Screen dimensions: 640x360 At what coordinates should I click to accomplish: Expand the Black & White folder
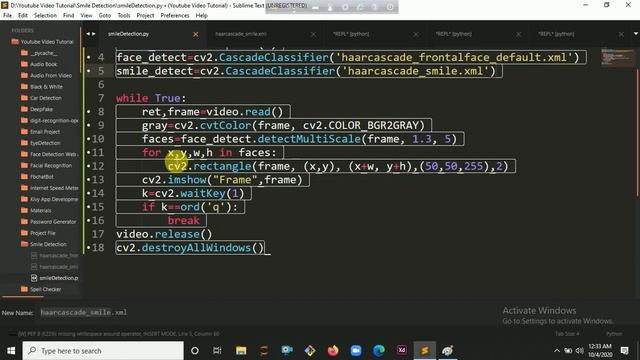pyautogui.click(x=42, y=87)
